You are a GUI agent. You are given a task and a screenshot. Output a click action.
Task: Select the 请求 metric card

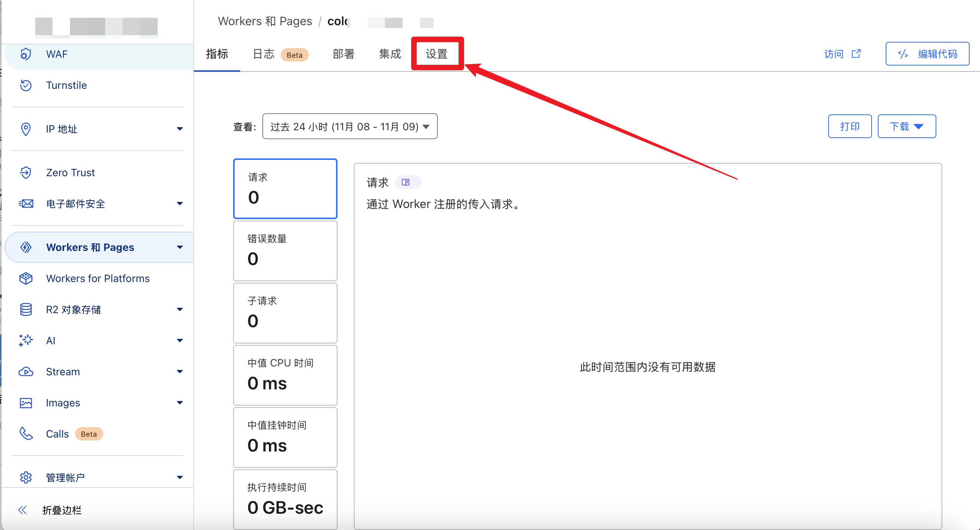285,189
